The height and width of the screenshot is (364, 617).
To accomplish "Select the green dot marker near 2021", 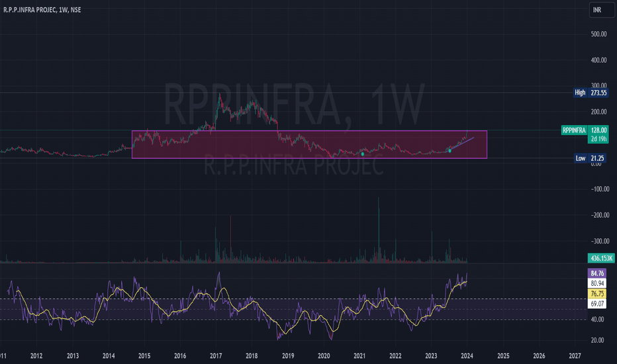I will [x=363, y=154].
